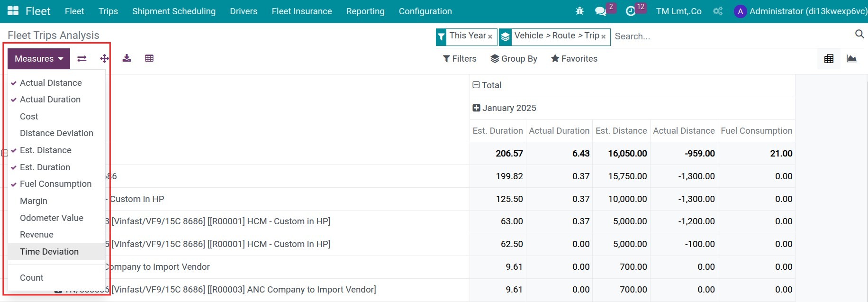Remove the This Year filter

pyautogui.click(x=490, y=37)
